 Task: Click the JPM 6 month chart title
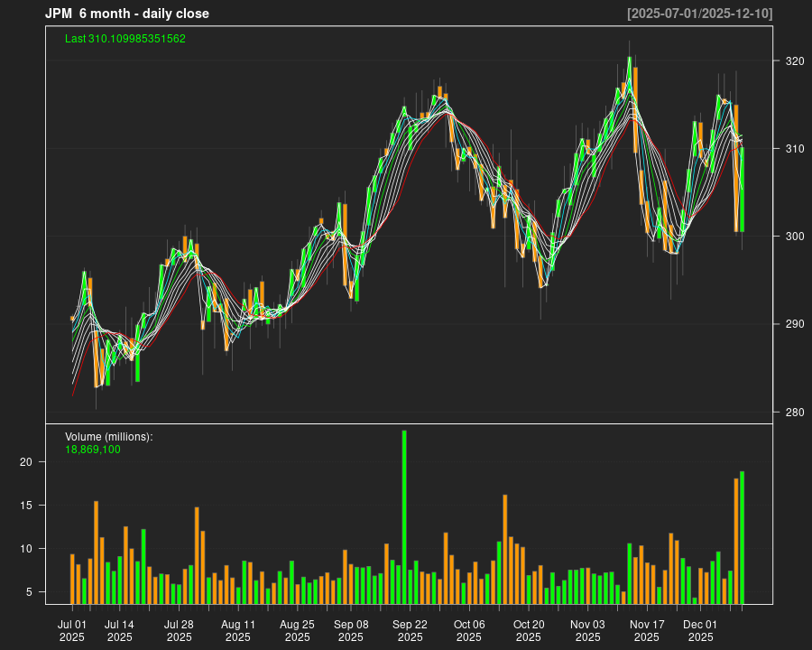[x=126, y=14]
